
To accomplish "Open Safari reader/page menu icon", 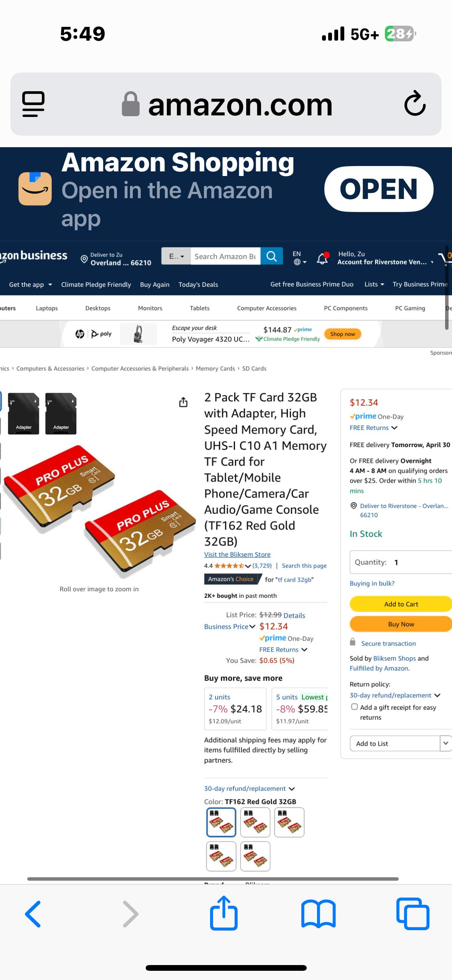I will [x=33, y=104].
